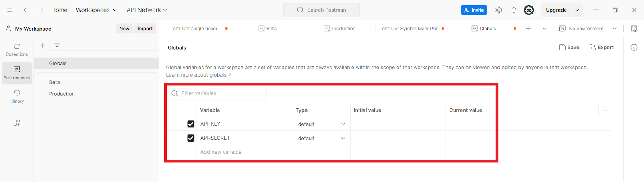Open the environment quick look icon

coord(634,29)
